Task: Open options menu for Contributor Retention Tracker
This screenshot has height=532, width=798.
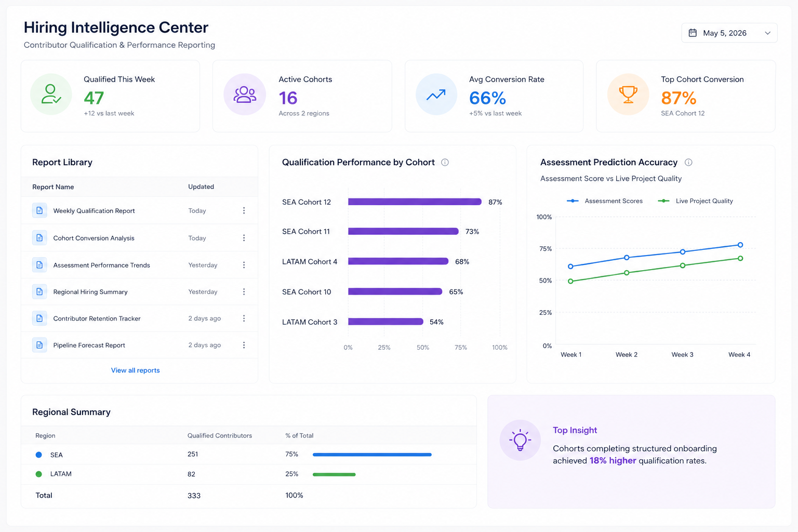Action: tap(244, 318)
